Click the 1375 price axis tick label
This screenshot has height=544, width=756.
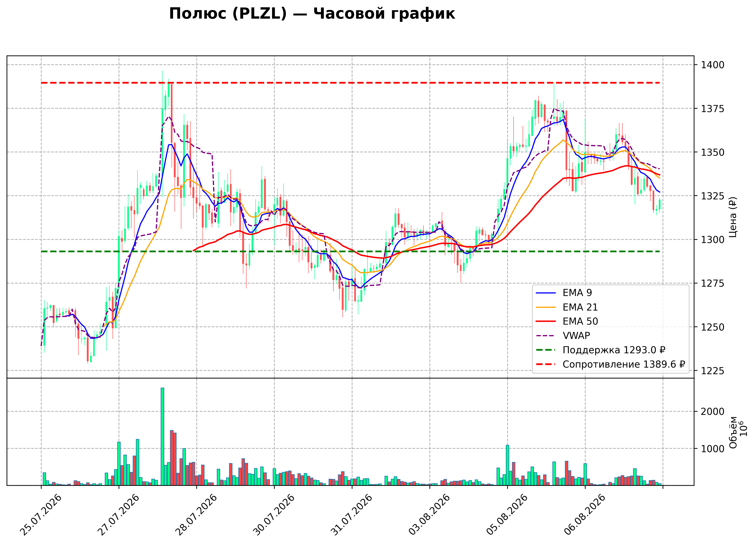coord(713,108)
